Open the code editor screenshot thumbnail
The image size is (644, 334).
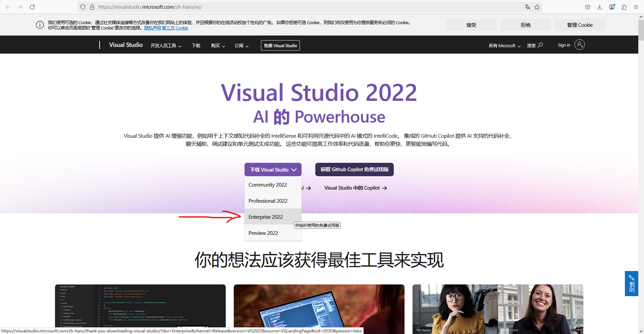[140, 309]
